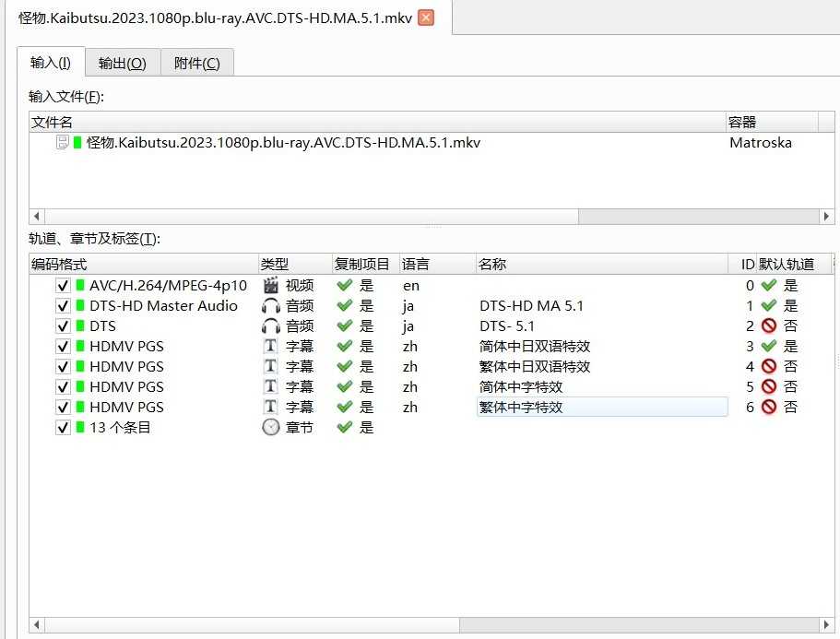Image resolution: width=840 pixels, height=639 pixels.
Task: Click the video clapperboard icon in AVC row
Action: (271, 285)
